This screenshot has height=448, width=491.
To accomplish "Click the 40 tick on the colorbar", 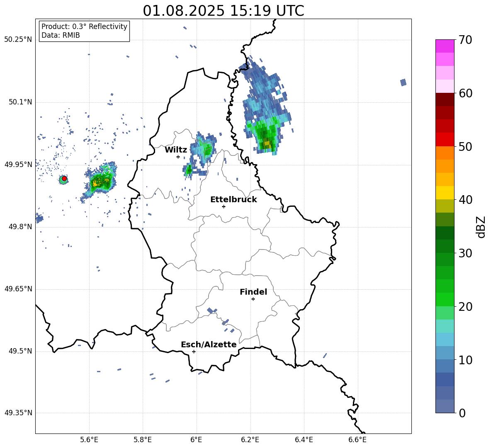I will [465, 200].
